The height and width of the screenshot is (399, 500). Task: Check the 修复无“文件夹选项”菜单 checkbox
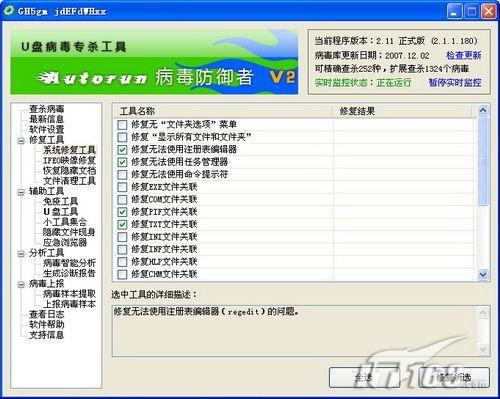(x=122, y=125)
